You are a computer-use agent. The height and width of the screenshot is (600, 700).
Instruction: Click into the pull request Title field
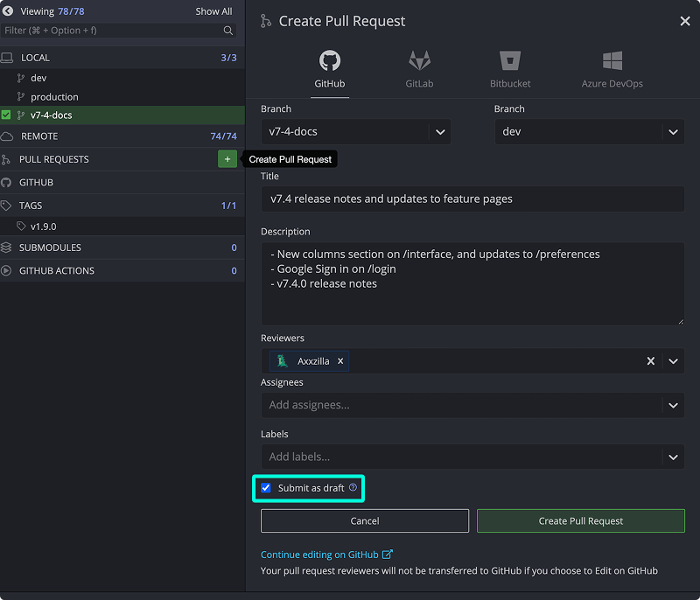pos(472,199)
